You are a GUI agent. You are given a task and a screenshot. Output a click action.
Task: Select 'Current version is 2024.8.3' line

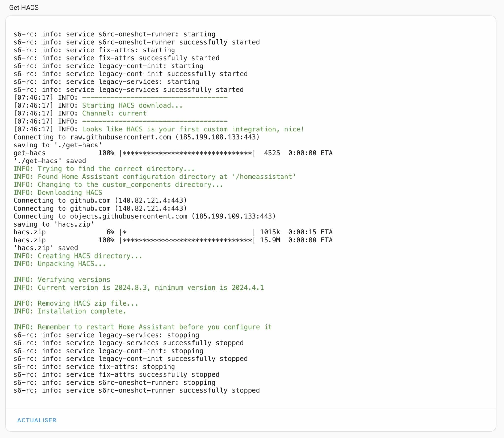click(139, 287)
